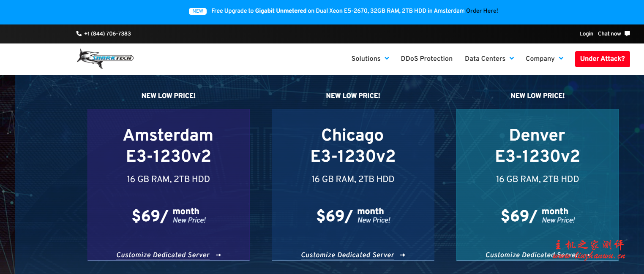The height and width of the screenshot is (274, 644).
Task: Click the chevron on the Solutions menu
Action: [387, 59]
